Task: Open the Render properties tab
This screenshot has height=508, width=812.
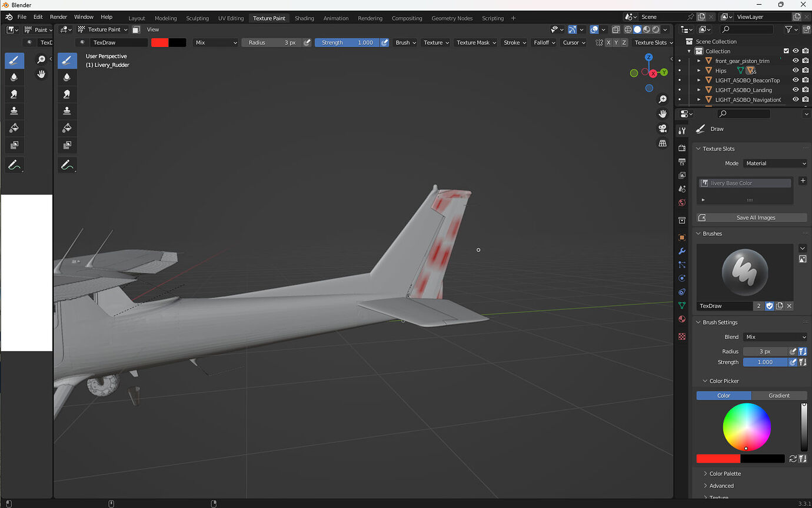Action: [681, 148]
